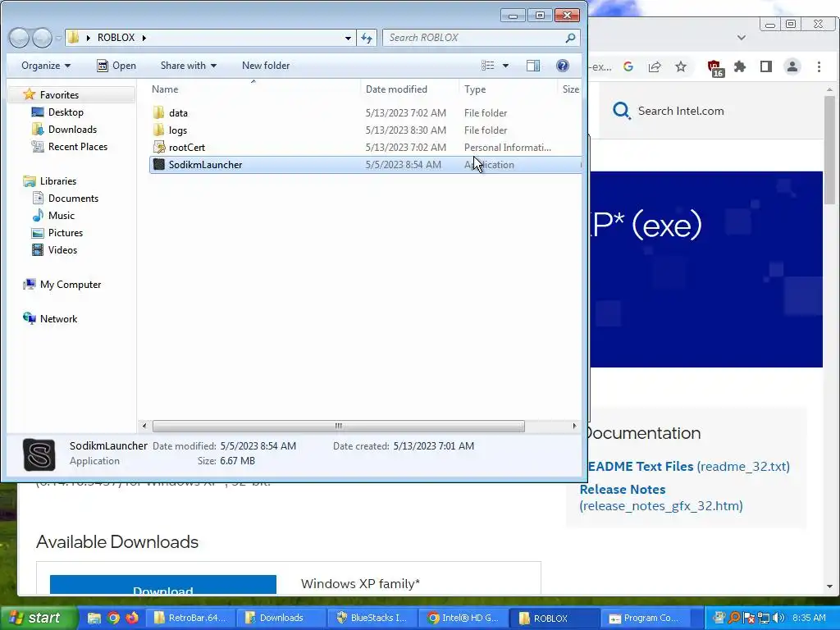Open the Music library
The width and height of the screenshot is (840, 630).
point(61,216)
